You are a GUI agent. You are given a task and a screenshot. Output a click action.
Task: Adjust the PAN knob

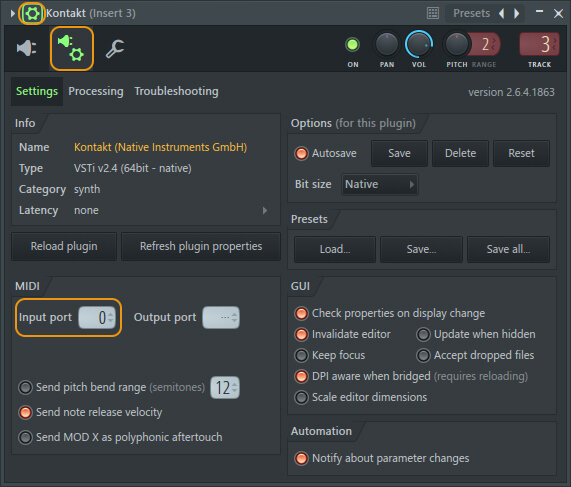point(387,44)
